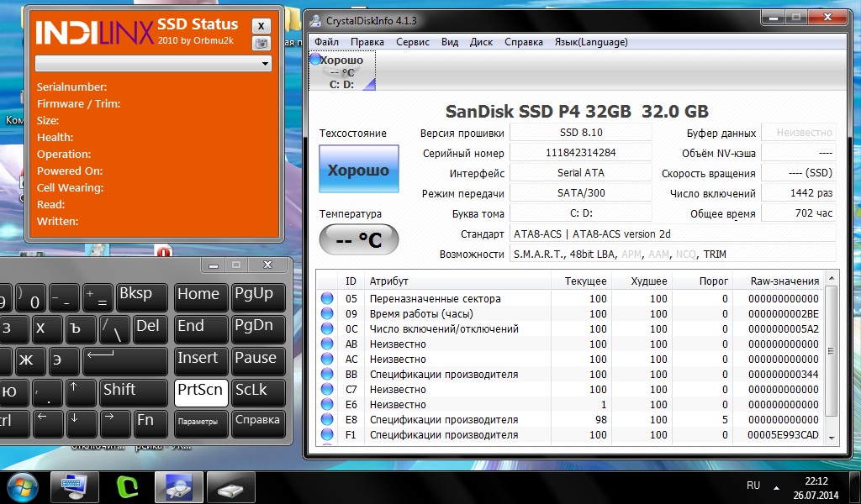Open the Сервис menu

coord(412,42)
